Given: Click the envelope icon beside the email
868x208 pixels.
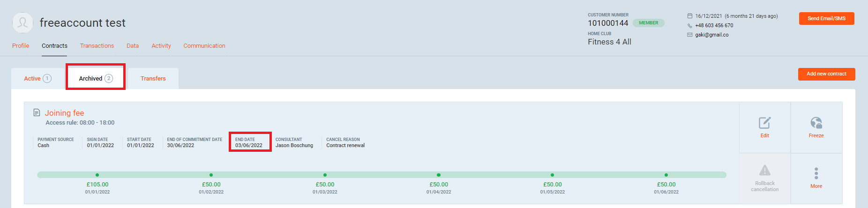Looking at the screenshot, I should click(689, 35).
